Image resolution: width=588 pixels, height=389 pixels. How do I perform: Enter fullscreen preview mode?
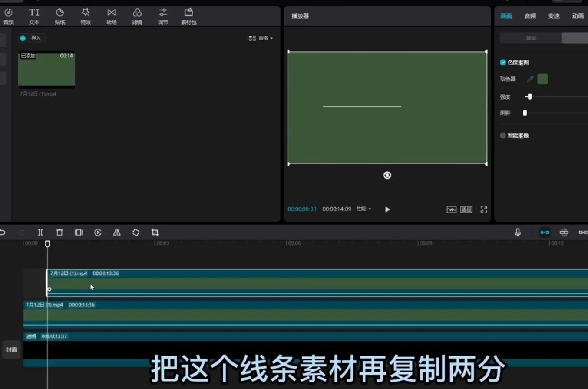(x=484, y=209)
